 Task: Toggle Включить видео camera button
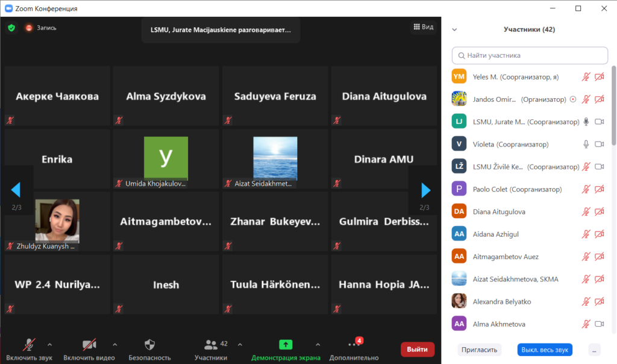pos(89,345)
